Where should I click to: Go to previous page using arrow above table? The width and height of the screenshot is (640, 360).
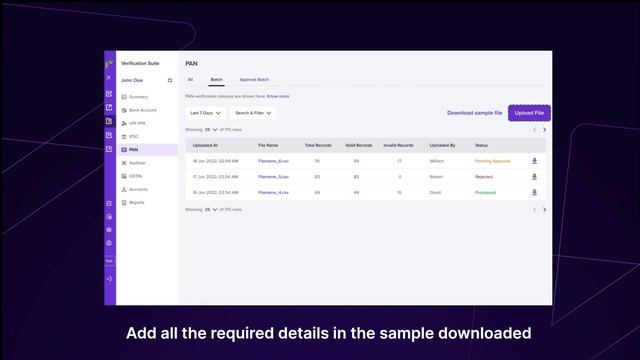tap(534, 130)
